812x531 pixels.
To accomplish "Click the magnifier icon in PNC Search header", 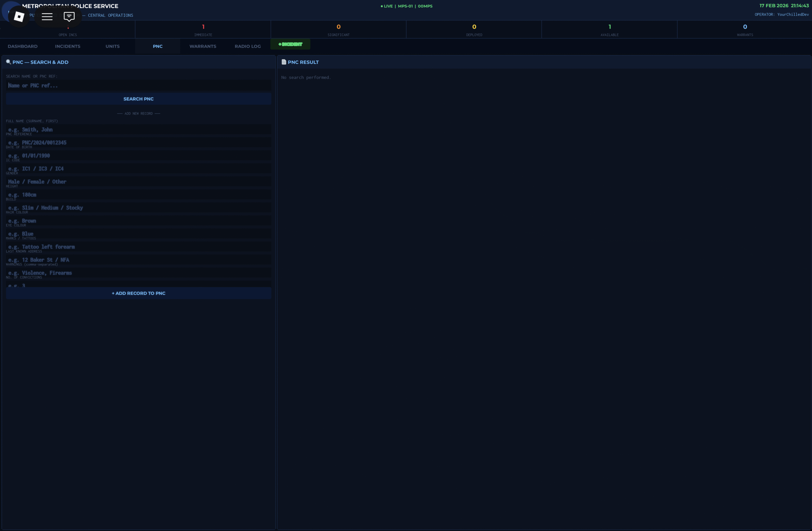I will pos(9,62).
